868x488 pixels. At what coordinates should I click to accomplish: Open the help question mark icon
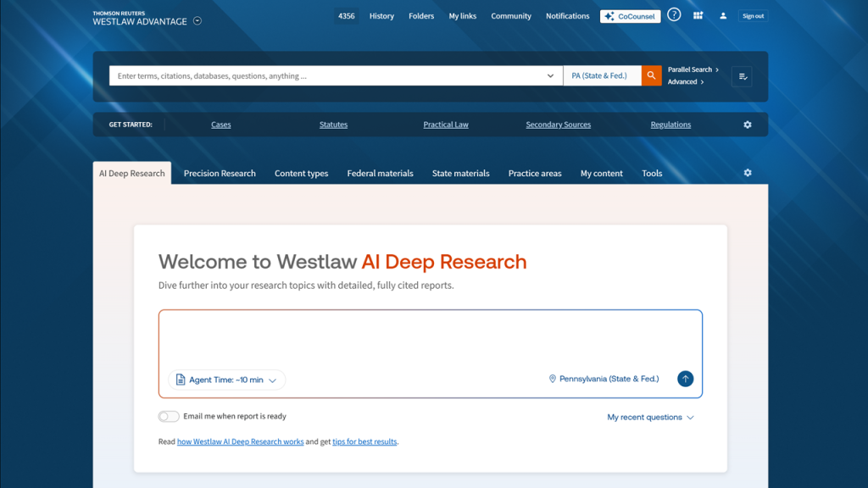pos(674,15)
